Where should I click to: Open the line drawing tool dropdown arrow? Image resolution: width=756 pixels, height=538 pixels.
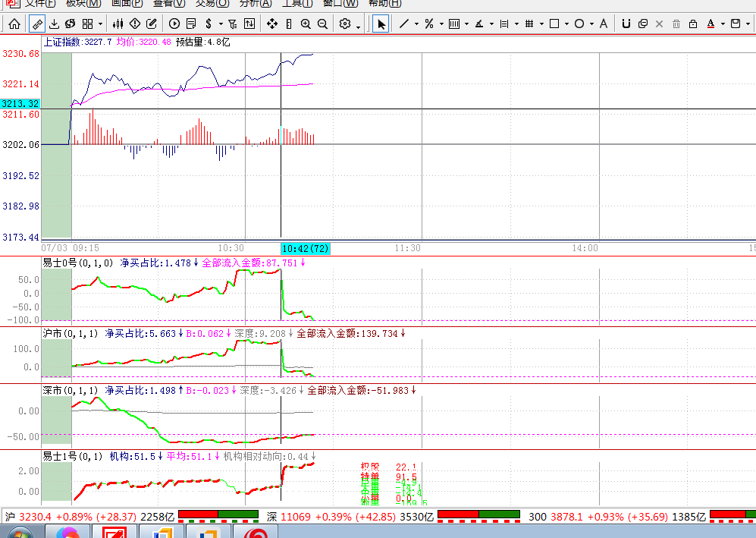coord(416,24)
